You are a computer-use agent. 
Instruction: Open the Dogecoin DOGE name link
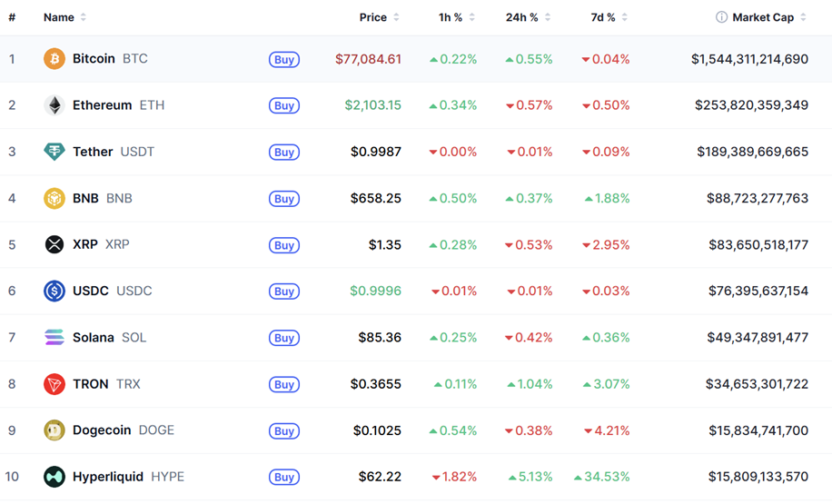[124, 430]
